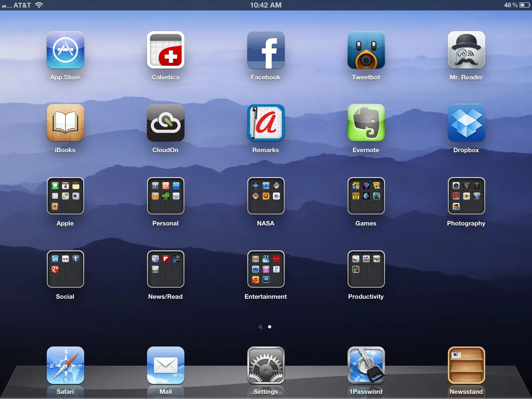View second home screen page
Screen dimensions: 532x399
point(269,326)
